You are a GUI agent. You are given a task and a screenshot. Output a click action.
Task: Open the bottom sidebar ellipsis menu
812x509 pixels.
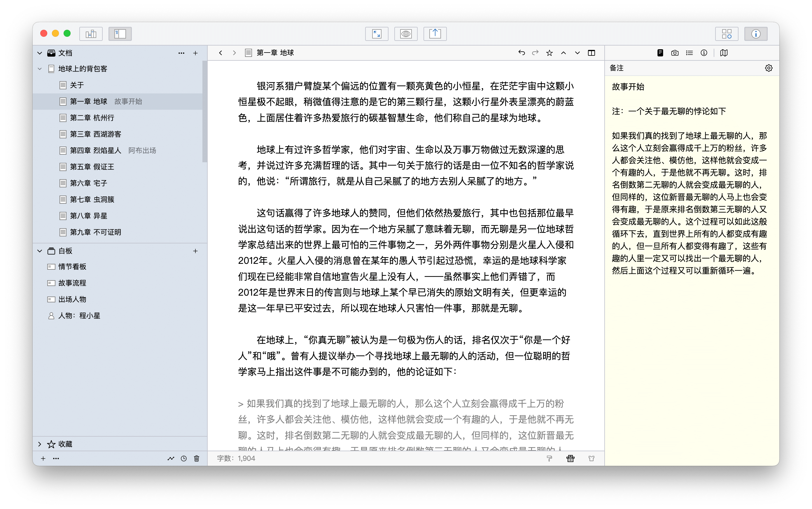pyautogui.click(x=56, y=458)
